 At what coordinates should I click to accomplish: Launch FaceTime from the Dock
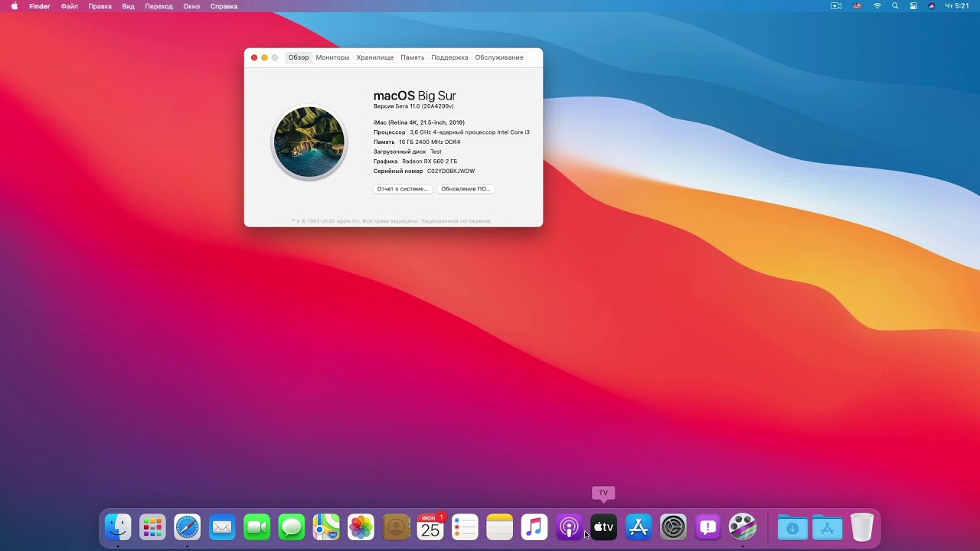pyautogui.click(x=256, y=527)
